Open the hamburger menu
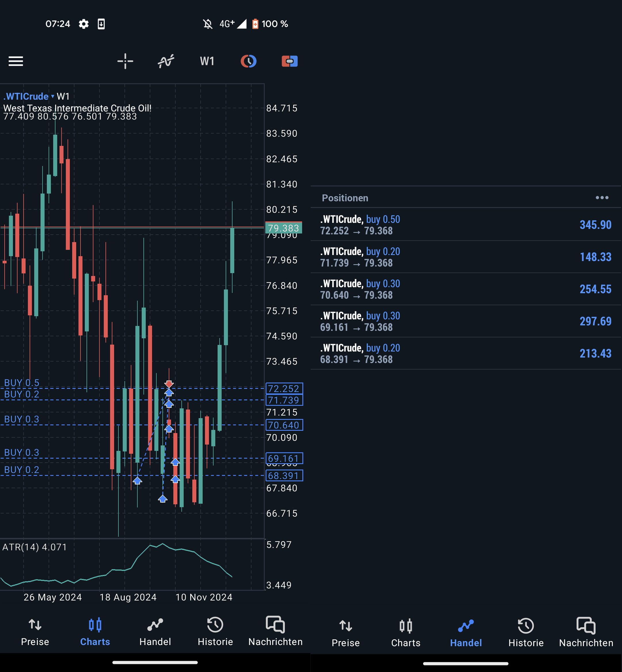 [16, 61]
